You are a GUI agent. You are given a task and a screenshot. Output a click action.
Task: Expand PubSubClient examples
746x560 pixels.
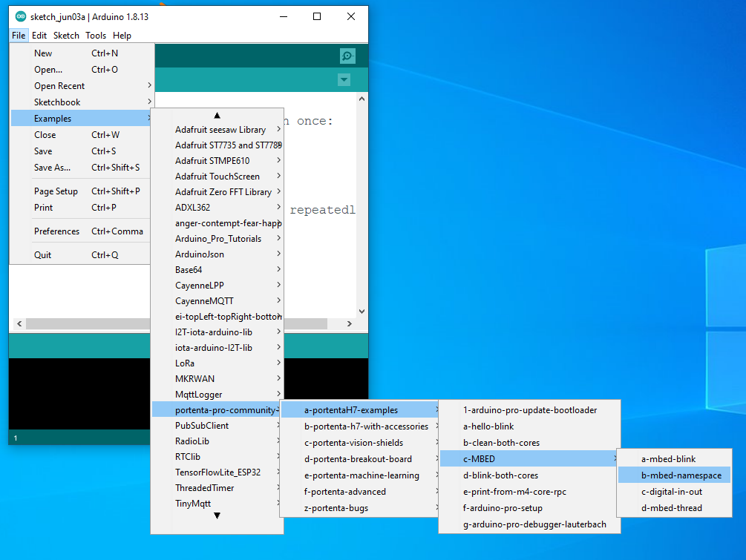[x=217, y=426]
